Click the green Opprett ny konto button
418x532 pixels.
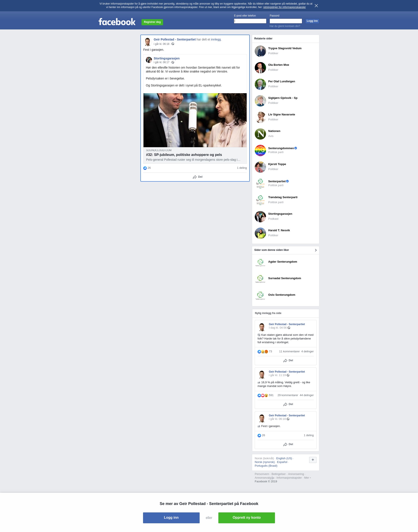click(247, 518)
